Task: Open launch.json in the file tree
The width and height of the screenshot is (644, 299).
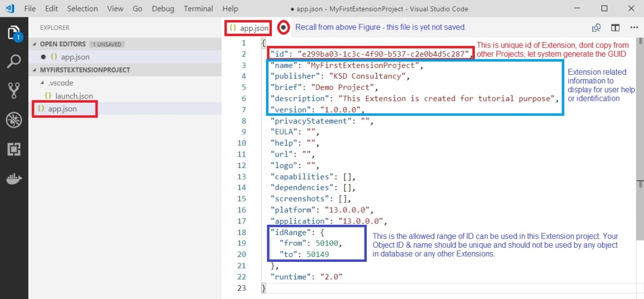Action: [74, 96]
